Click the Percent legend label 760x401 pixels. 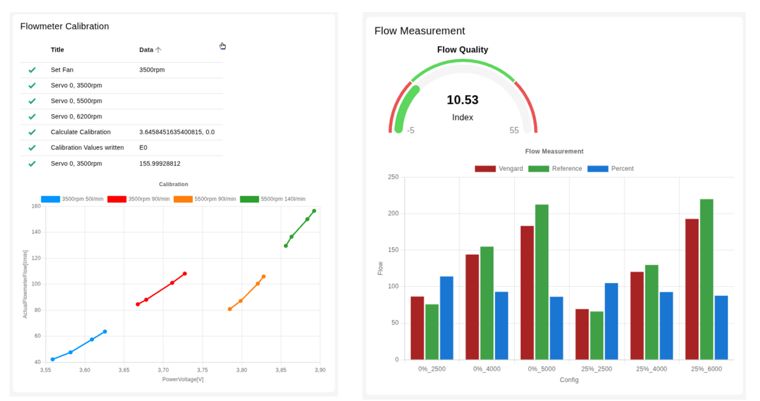[622, 169]
